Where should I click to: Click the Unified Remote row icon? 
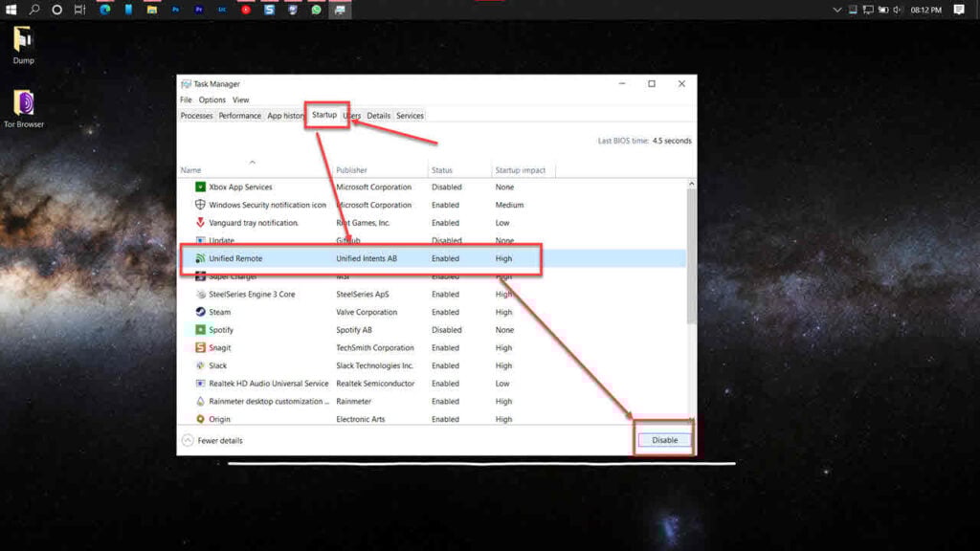(x=200, y=258)
